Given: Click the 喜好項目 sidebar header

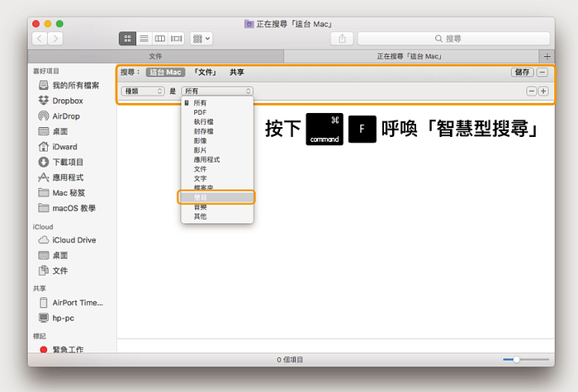Looking at the screenshot, I should (x=46, y=71).
